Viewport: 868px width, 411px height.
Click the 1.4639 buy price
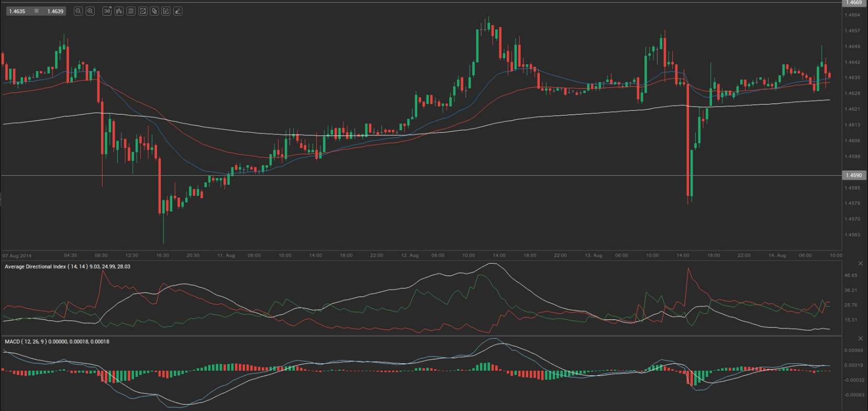(55, 11)
